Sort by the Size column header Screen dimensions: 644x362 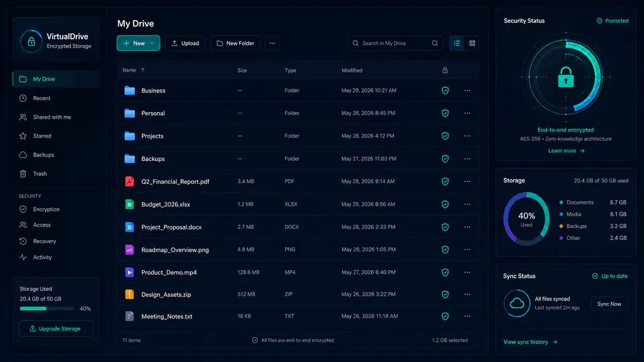(242, 70)
